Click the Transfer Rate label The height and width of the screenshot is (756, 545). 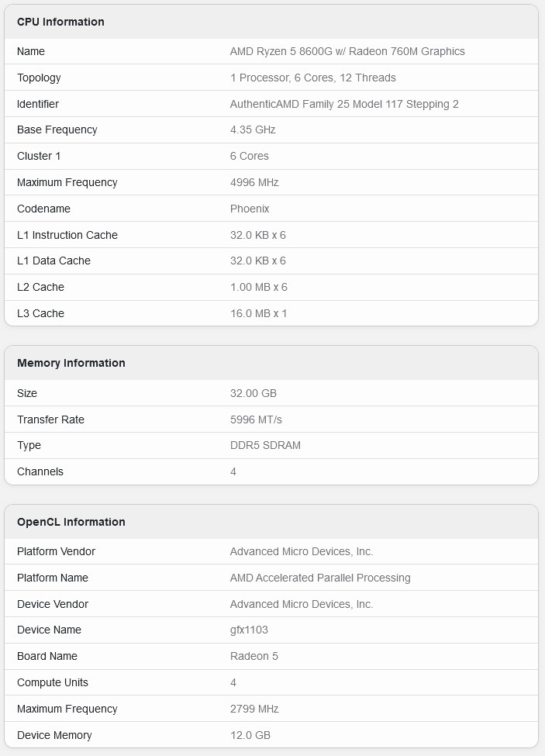[50, 419]
